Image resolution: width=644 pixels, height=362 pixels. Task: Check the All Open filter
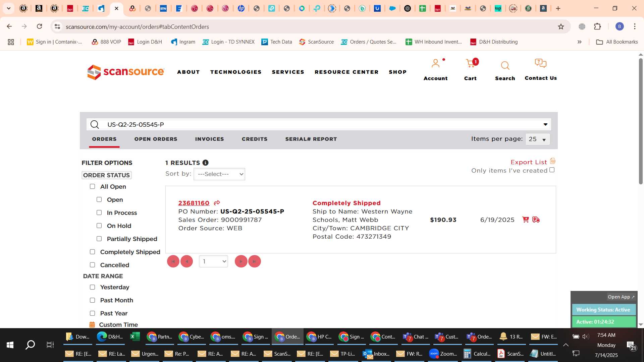[x=92, y=186]
